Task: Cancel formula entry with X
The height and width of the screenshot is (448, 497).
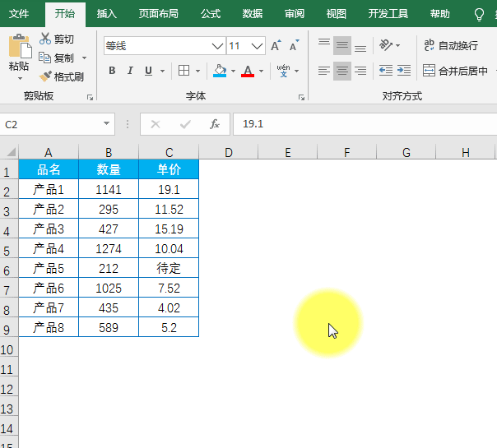Action: pos(156,124)
